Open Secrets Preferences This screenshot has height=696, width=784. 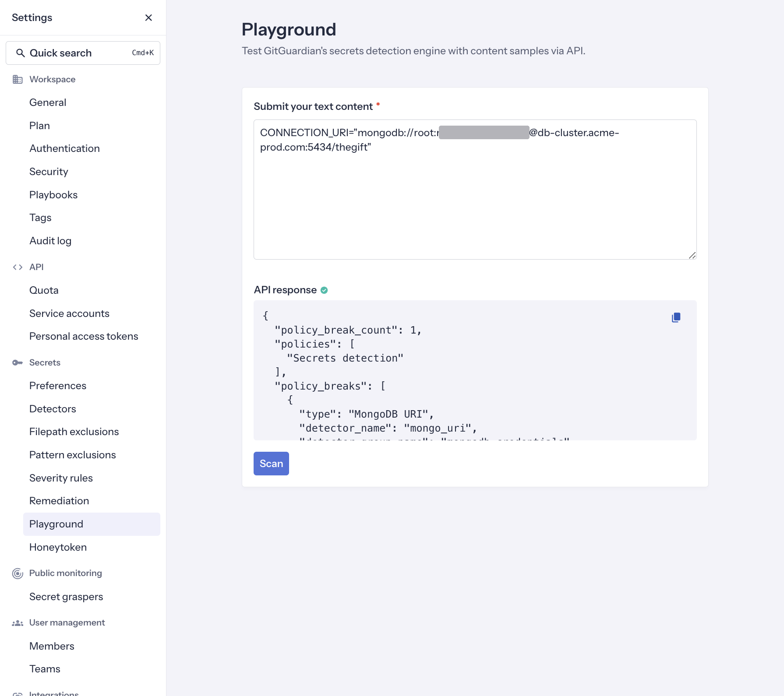point(58,386)
